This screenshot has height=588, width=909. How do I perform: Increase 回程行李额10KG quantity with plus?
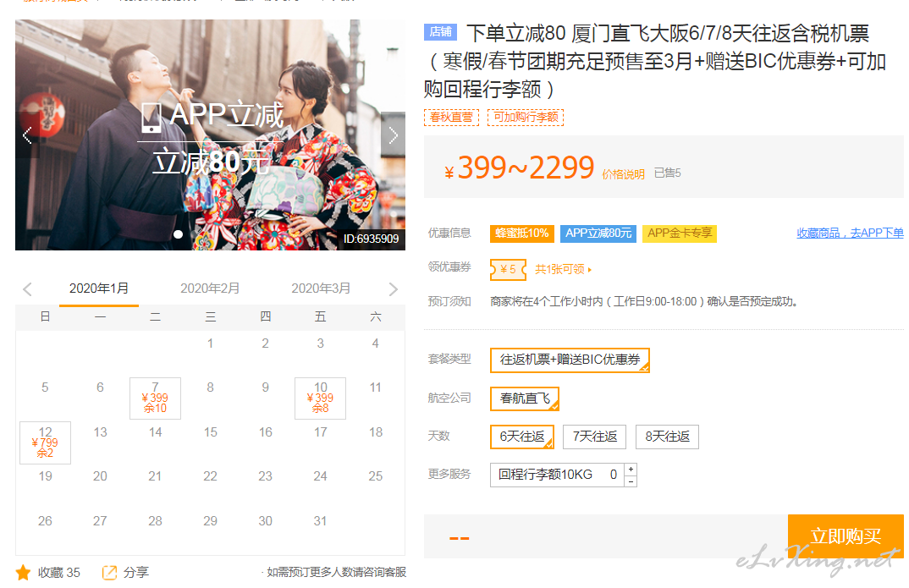[631, 469]
